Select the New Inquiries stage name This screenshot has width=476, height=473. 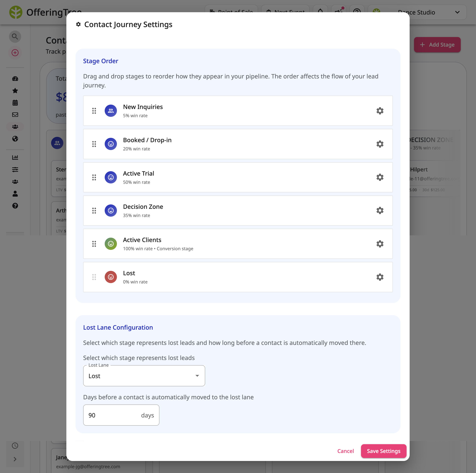pos(143,107)
